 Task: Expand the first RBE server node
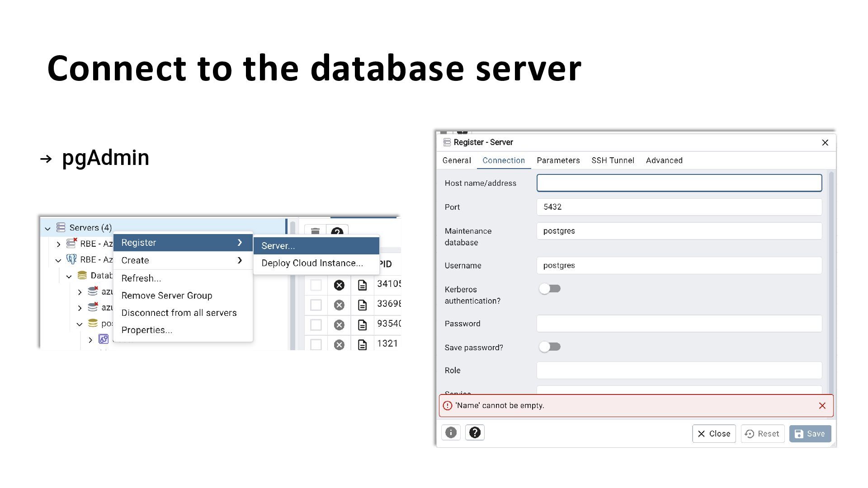[58, 244]
